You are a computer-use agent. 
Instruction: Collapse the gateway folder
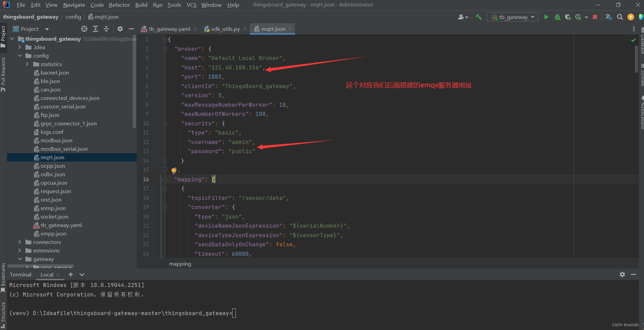(x=20, y=259)
